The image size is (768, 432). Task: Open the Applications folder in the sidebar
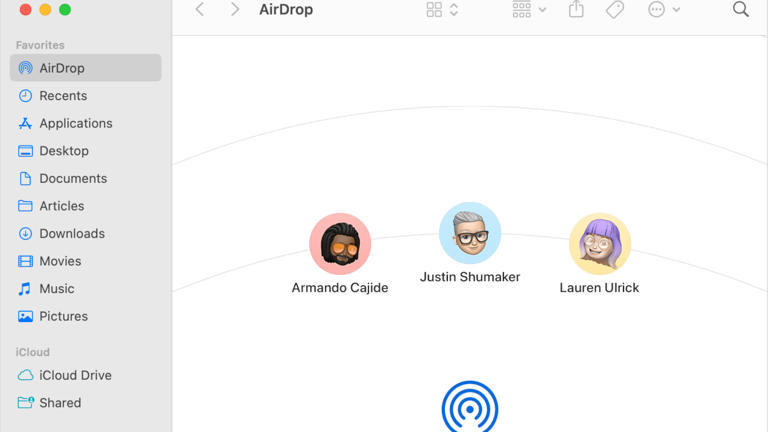(85, 123)
